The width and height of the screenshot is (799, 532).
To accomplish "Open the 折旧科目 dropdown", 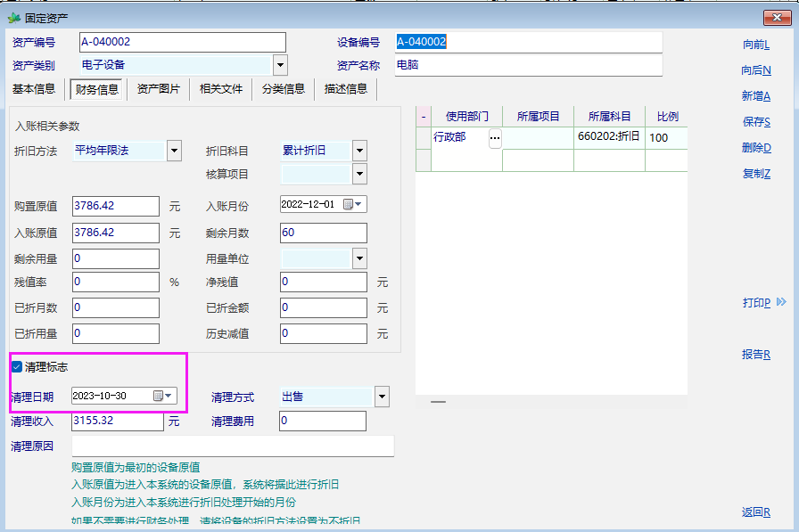I will pyautogui.click(x=359, y=151).
